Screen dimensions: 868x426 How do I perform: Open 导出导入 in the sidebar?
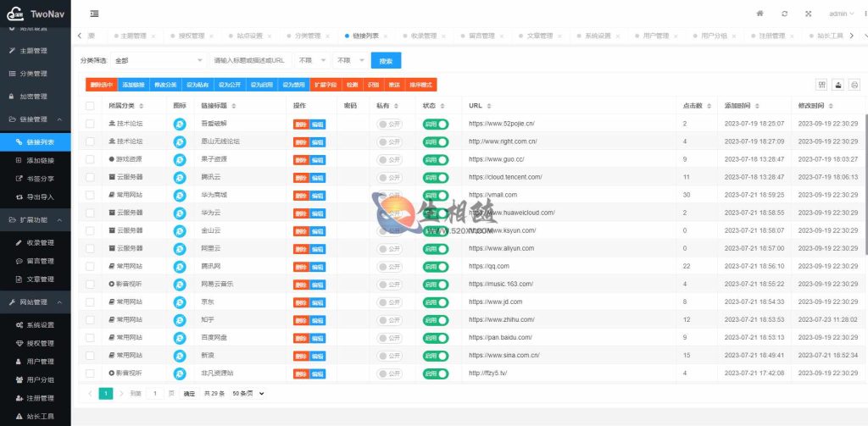36,197
